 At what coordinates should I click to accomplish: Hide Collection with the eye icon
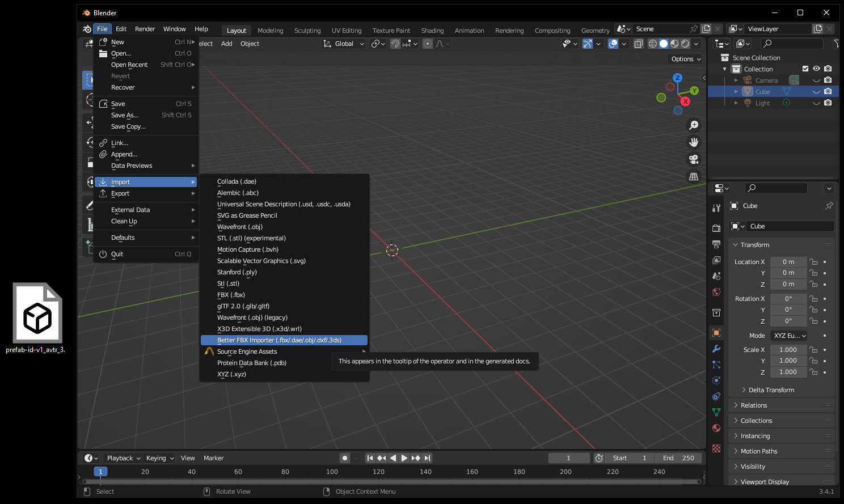[x=816, y=69]
